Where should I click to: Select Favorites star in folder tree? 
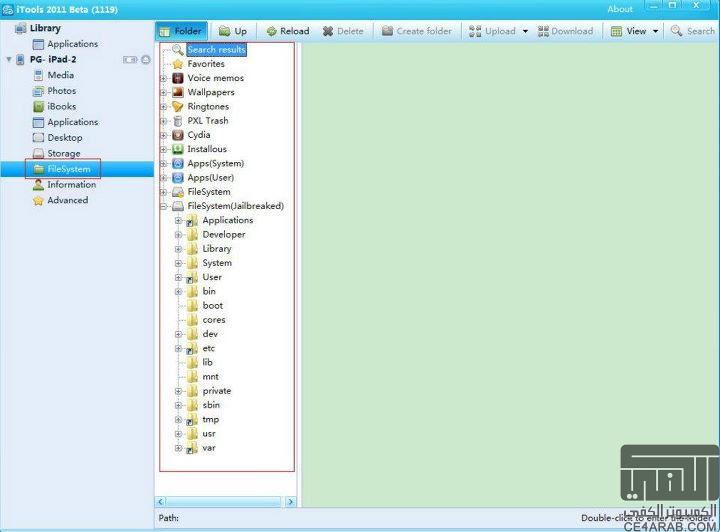click(x=178, y=64)
